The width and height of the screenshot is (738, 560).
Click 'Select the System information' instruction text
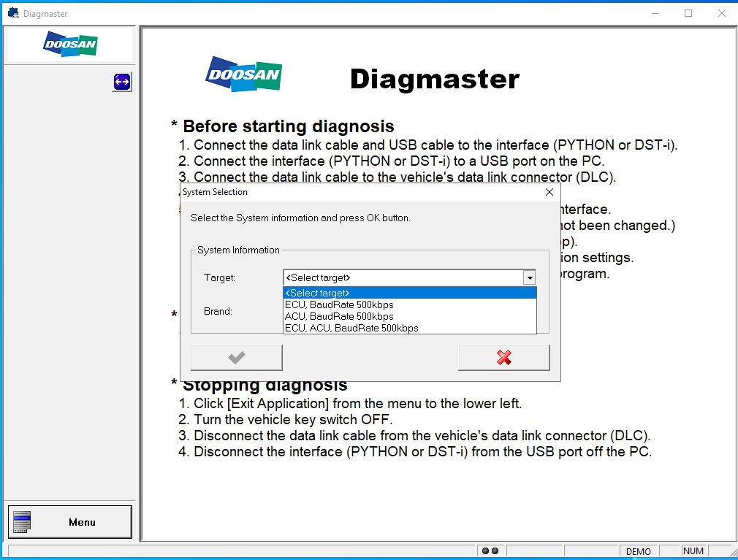[x=300, y=218]
